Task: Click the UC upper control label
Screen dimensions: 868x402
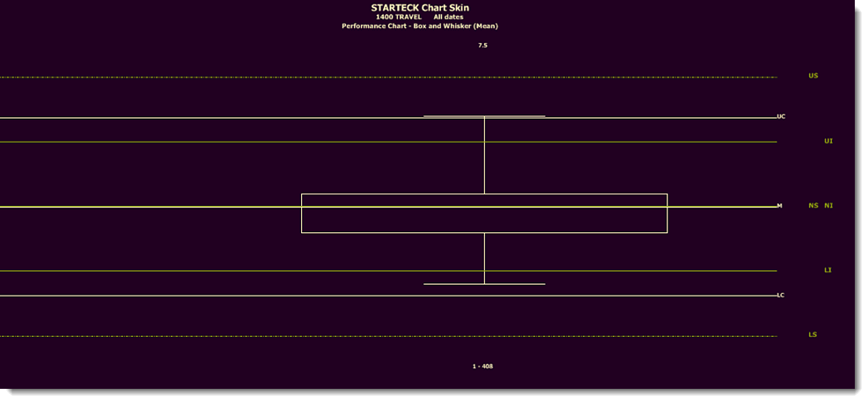Action: point(781,116)
